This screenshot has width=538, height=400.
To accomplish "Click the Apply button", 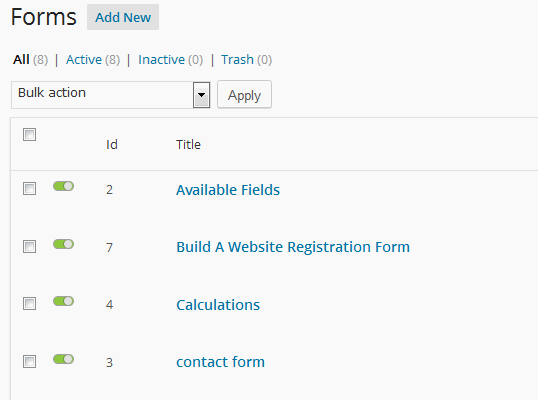I will [x=244, y=95].
